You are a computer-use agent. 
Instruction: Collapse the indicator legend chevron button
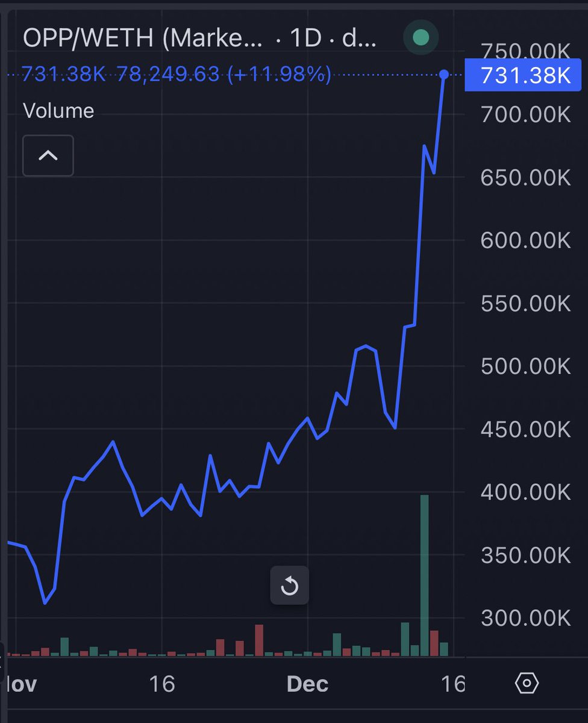pyautogui.click(x=48, y=155)
